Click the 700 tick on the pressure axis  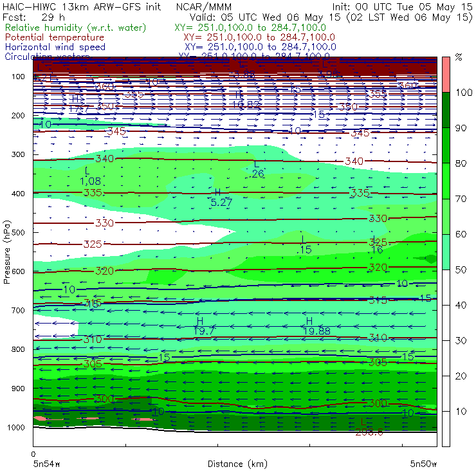[18, 310]
